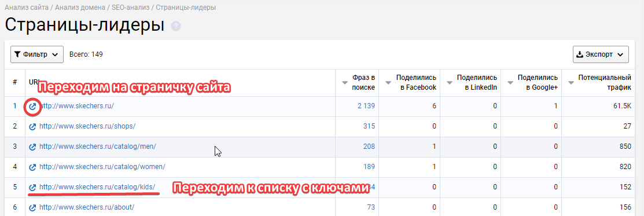Click the Страницы-лидеры page heading

click(x=84, y=25)
